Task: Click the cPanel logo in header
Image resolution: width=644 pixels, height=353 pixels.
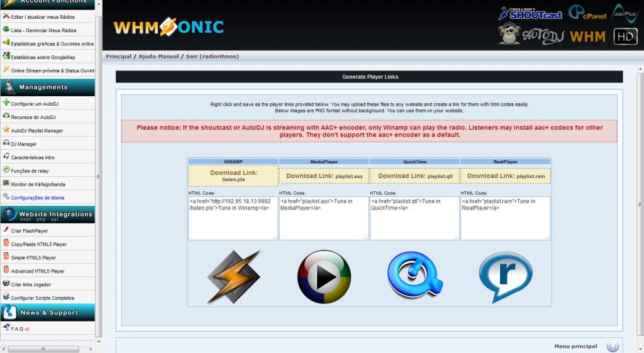Action: point(587,13)
